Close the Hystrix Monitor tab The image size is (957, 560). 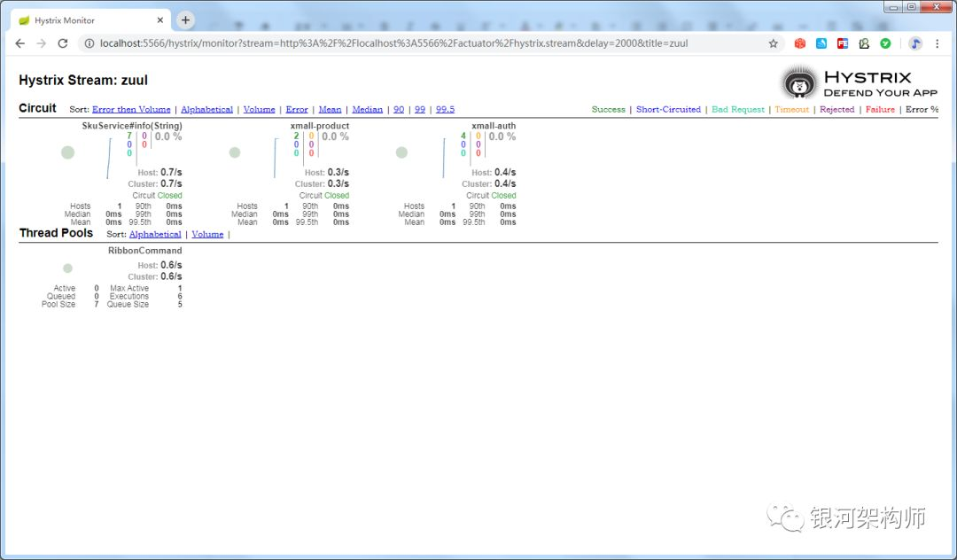159,20
